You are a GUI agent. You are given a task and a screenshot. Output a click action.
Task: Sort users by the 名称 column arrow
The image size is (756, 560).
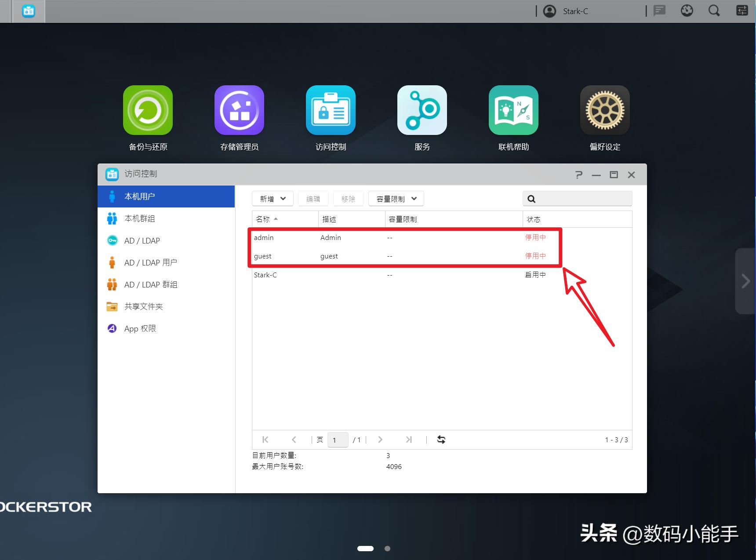[x=276, y=219]
